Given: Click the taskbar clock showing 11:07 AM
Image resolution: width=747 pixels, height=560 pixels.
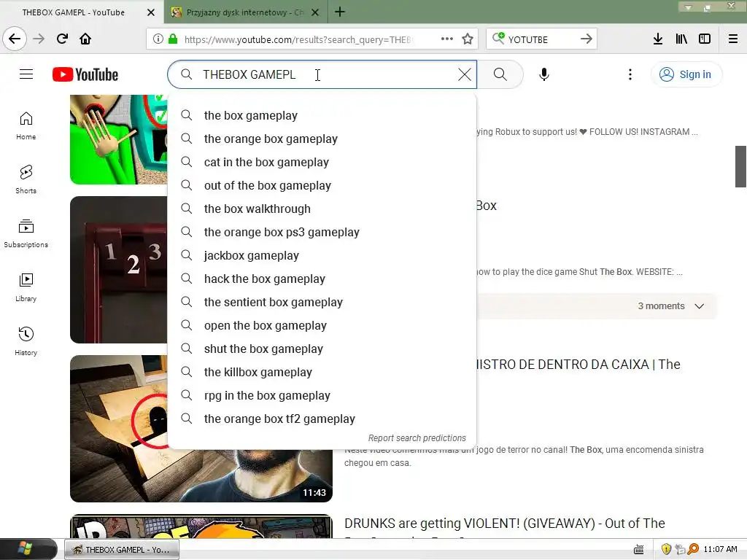Looking at the screenshot, I should coord(720,550).
